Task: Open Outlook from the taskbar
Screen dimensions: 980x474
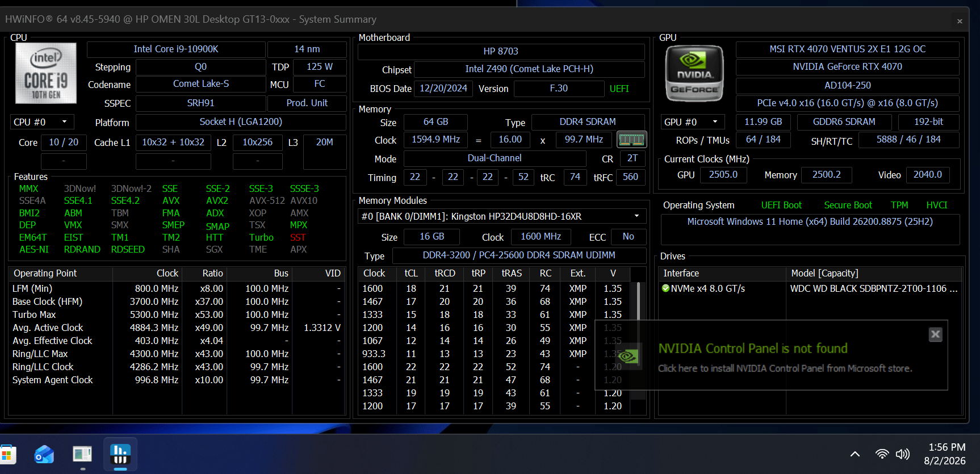Action: [44, 455]
